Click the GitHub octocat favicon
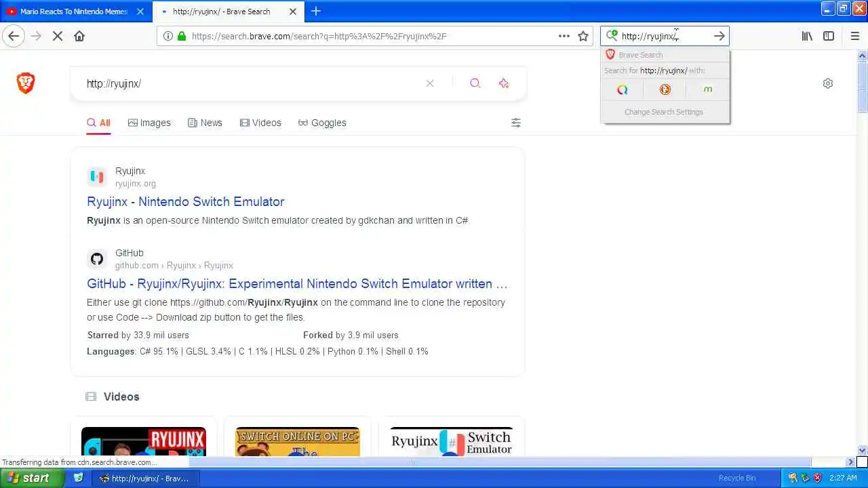Image resolution: width=868 pixels, height=488 pixels. click(x=97, y=259)
